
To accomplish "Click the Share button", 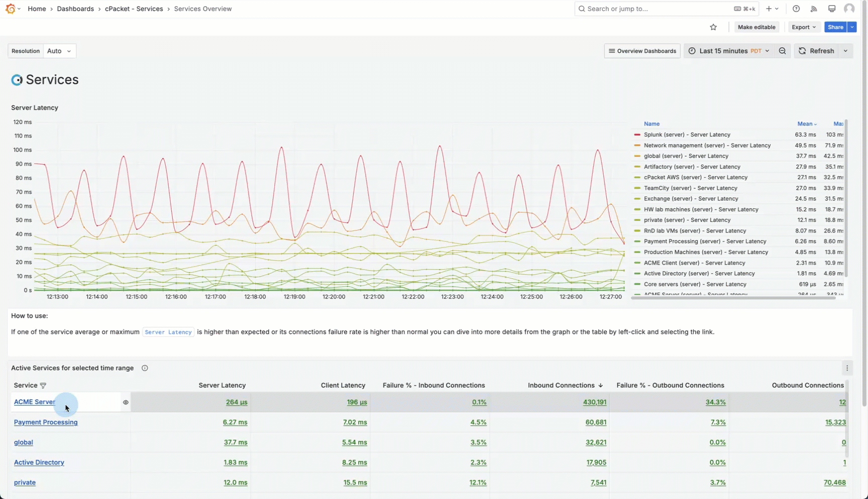I will (835, 27).
